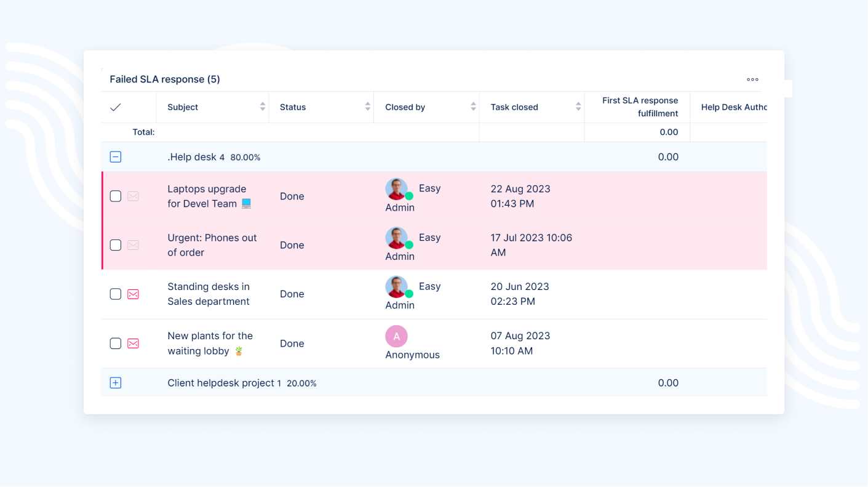Screen dimensions: 868x487
Task: Sort by Subject column arrows
Action: click(263, 107)
